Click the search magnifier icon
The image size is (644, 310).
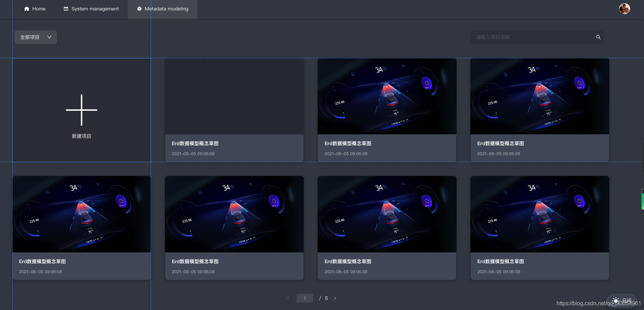pos(599,37)
